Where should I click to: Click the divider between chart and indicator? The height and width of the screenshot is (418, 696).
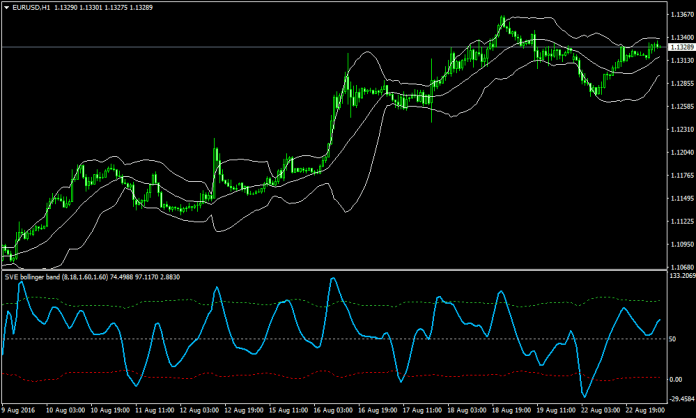coord(330,270)
